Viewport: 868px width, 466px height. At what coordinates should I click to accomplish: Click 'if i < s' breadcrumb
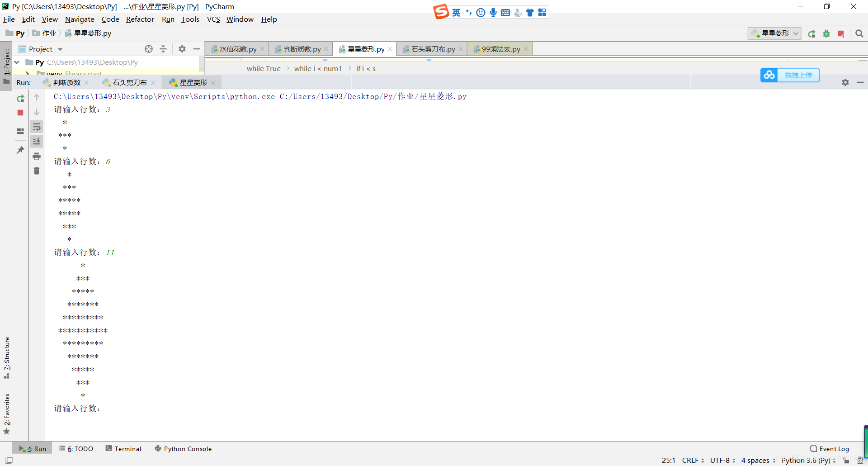(366, 68)
